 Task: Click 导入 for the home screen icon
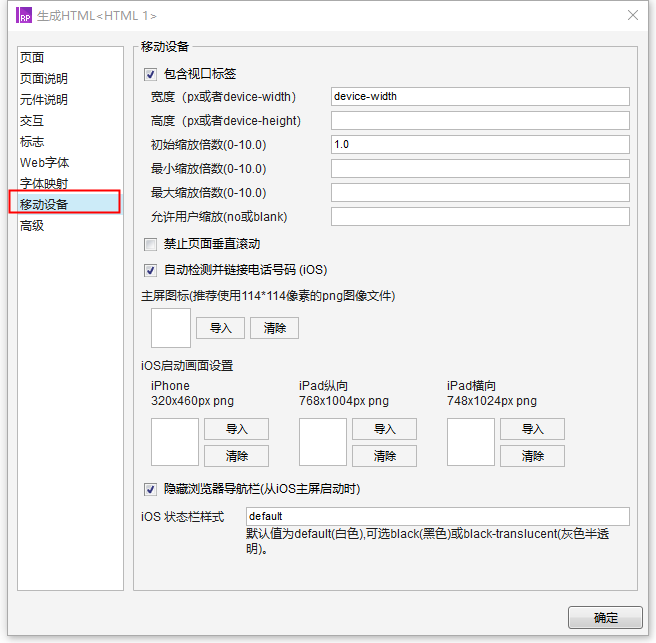220,328
